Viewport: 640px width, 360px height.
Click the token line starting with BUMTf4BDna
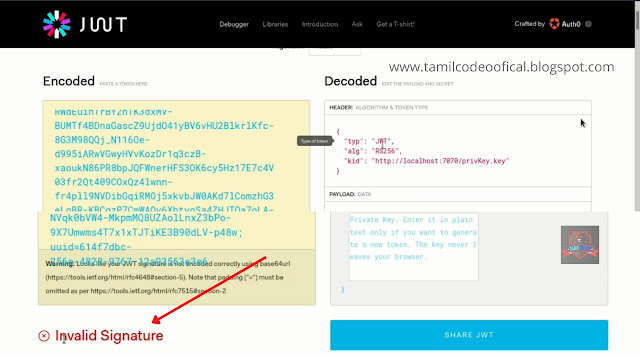tap(164, 126)
